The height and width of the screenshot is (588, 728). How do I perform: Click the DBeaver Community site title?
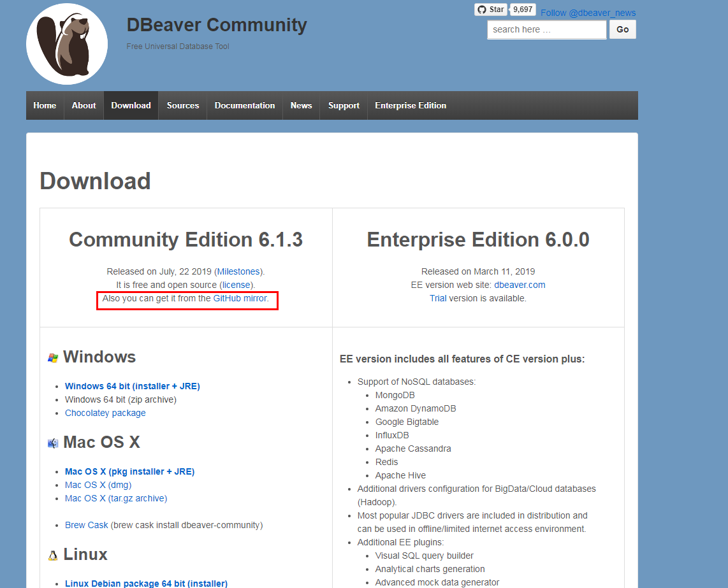point(217,25)
